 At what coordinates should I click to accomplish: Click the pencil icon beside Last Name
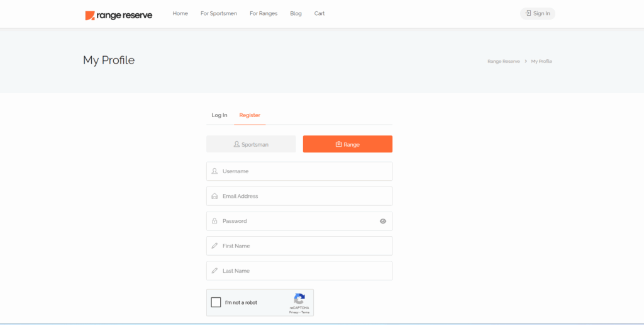point(214,271)
